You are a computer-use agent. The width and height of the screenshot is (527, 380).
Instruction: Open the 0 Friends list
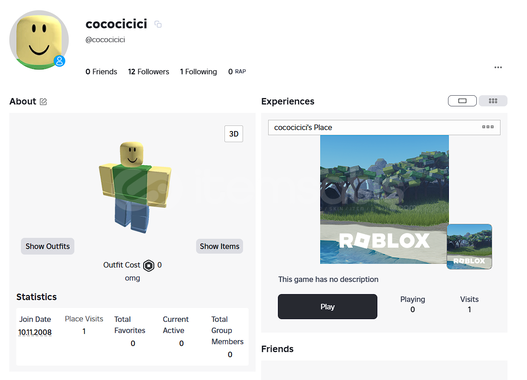click(x=101, y=72)
